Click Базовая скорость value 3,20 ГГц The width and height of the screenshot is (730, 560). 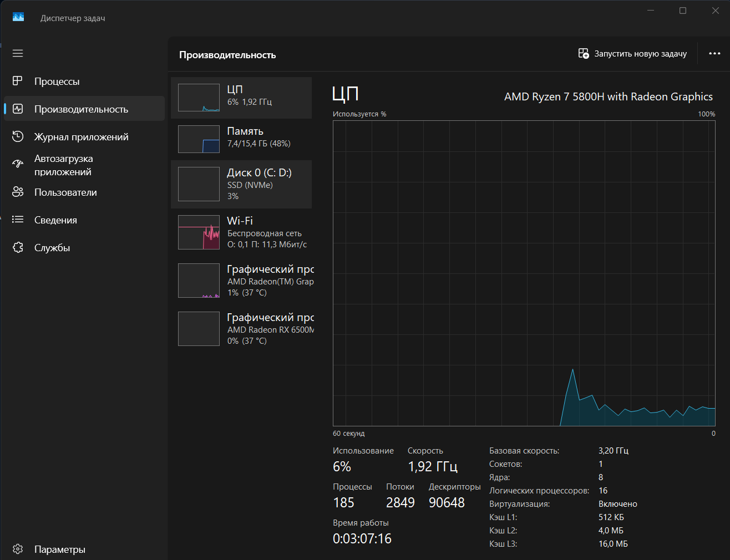pyautogui.click(x=614, y=451)
